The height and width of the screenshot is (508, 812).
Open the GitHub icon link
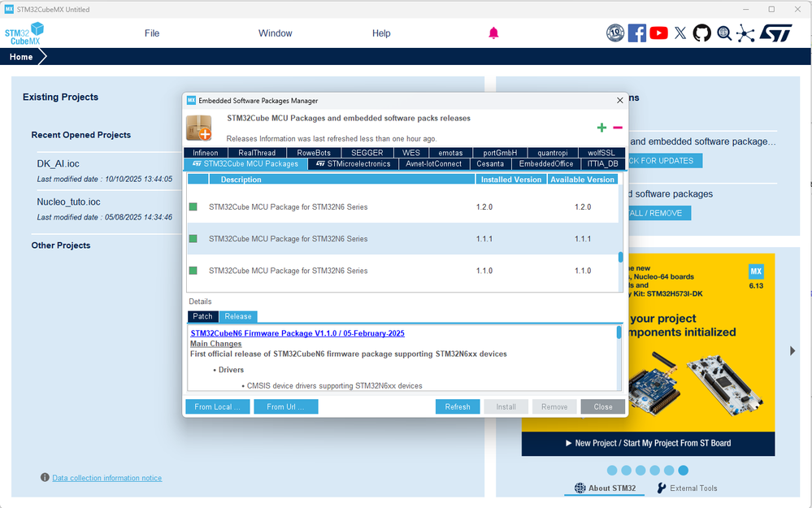(x=702, y=33)
